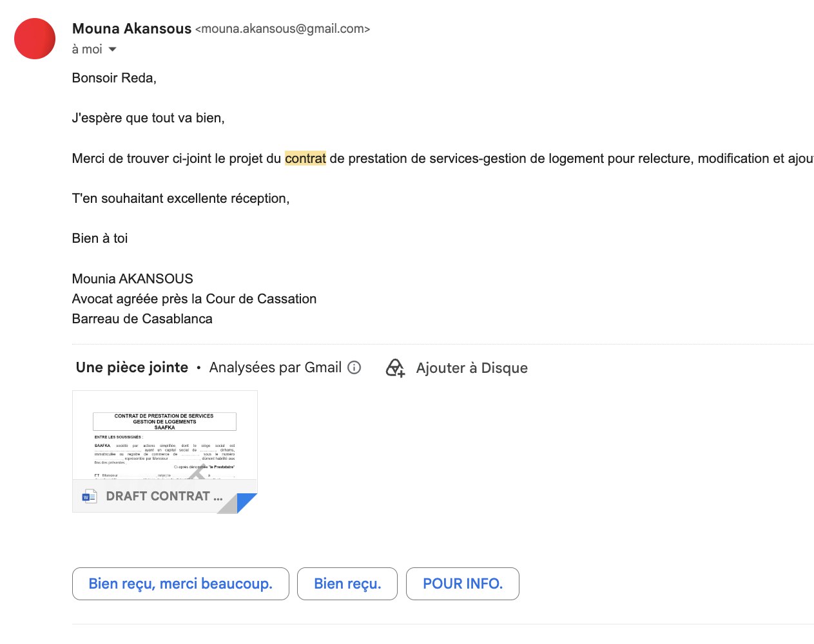
Task: Reply with 'Bien reçu, merci beaucoup.'
Action: 180,583
